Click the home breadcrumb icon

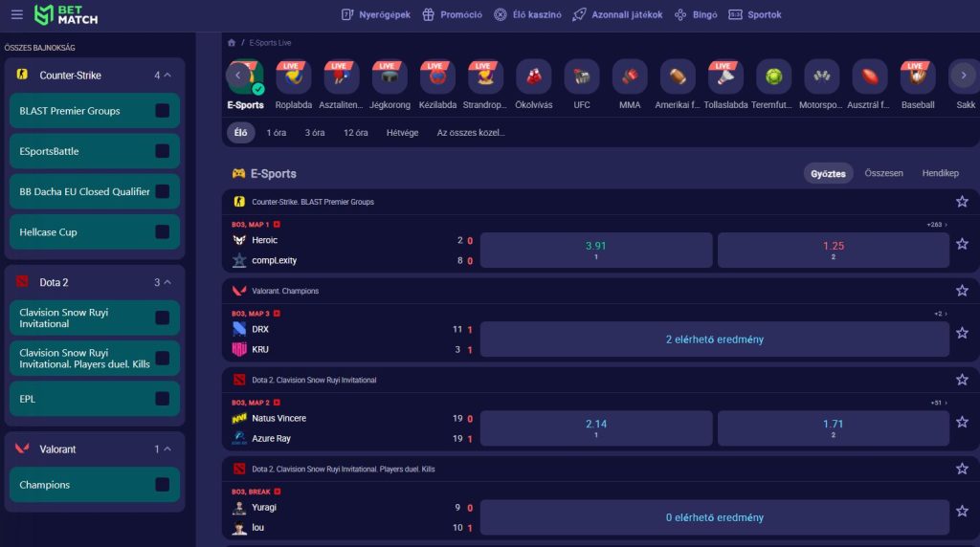coord(232,42)
